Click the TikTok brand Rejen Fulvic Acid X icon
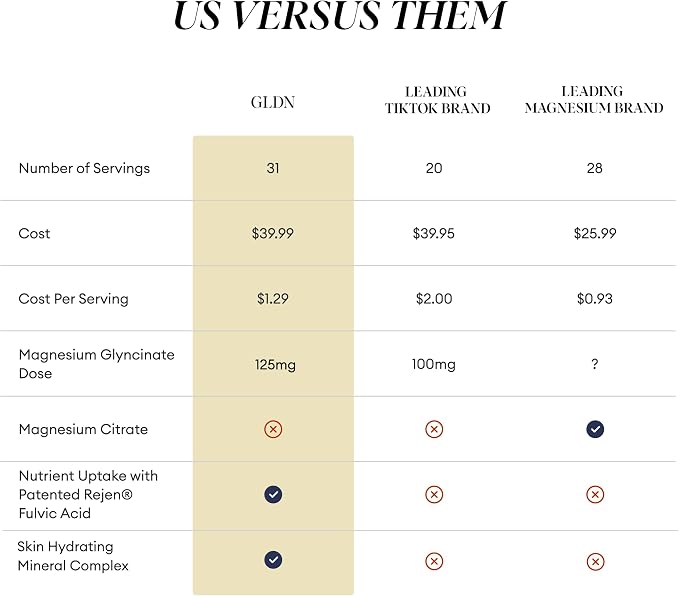 (434, 495)
